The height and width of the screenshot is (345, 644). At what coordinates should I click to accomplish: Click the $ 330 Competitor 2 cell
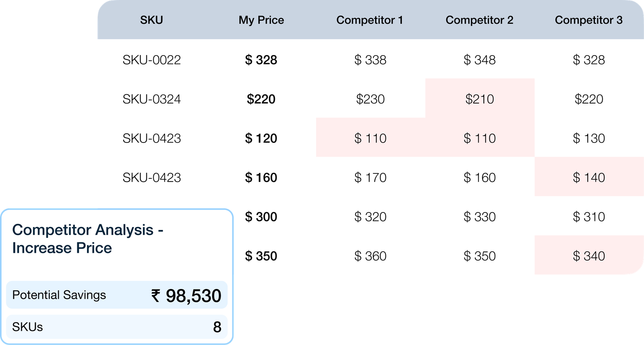[480, 217]
